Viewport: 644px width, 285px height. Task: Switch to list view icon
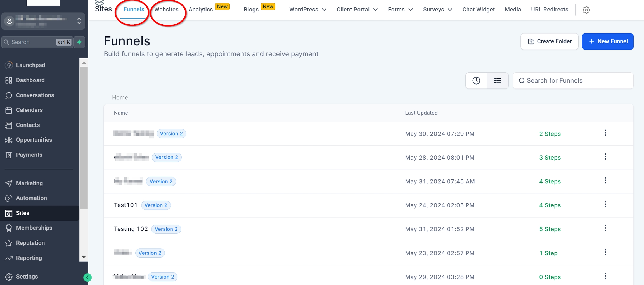pos(498,81)
